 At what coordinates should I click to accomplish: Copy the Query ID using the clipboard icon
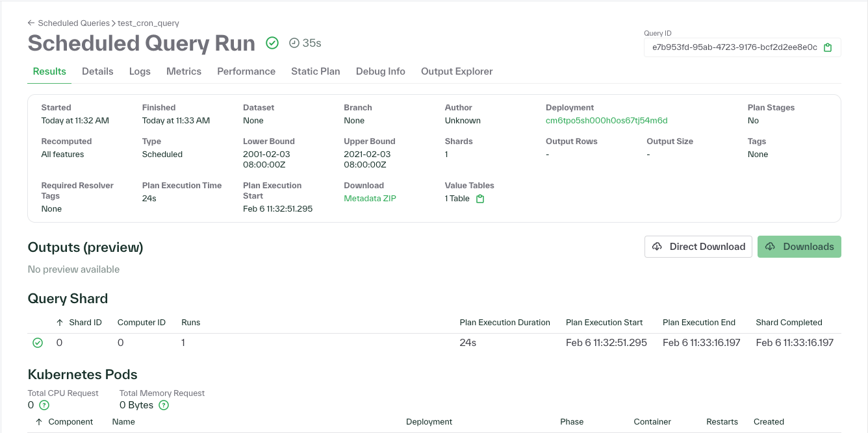click(x=828, y=47)
